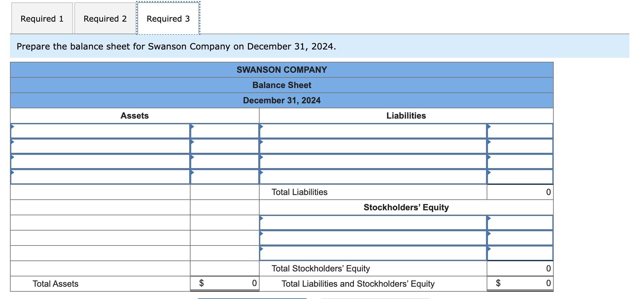Image resolution: width=644 pixels, height=299 pixels.
Task: Click the Balance Sheet heading
Action: tap(282, 85)
